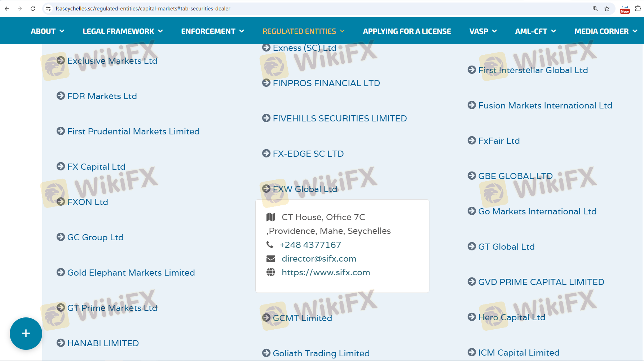644x361 pixels.
Task: Expand FX Capital Ltd entry
Action: point(91,167)
